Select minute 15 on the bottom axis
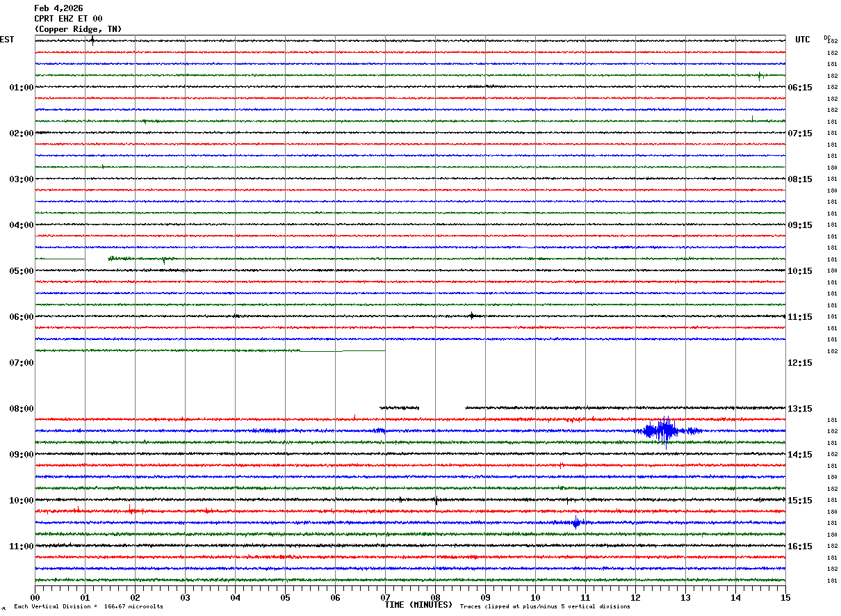Viewport: 841px width, 616px height. coord(785,597)
